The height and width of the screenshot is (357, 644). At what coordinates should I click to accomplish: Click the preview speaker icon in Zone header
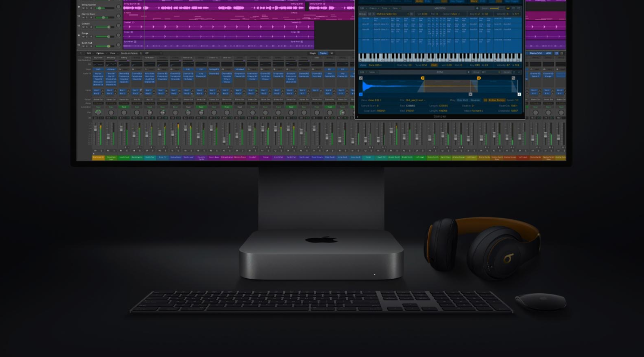(468, 72)
